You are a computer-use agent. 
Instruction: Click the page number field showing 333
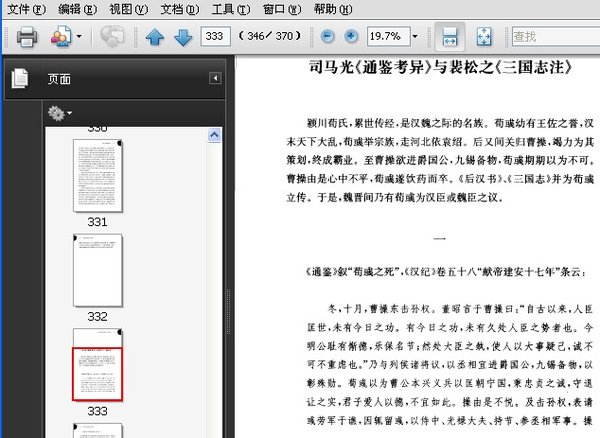pos(215,37)
